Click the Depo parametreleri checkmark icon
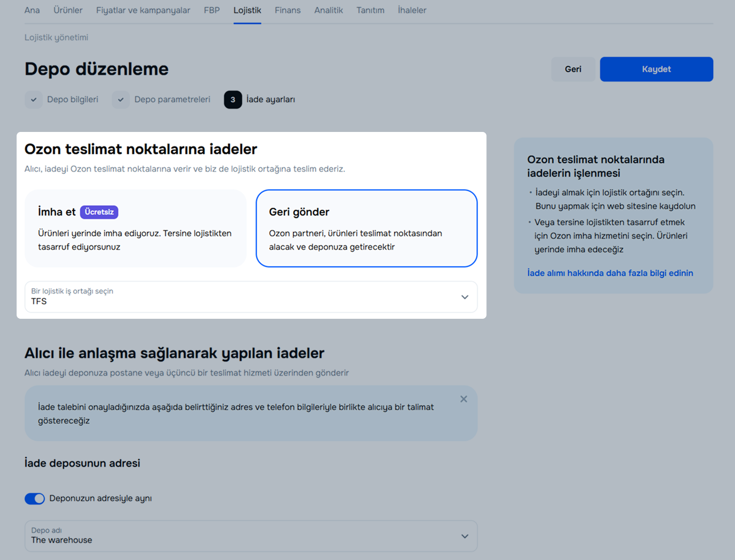This screenshot has height=560, width=735. pyautogui.click(x=121, y=100)
